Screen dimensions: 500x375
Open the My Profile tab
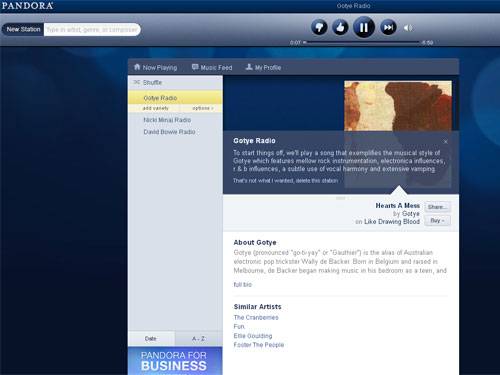pos(263,67)
